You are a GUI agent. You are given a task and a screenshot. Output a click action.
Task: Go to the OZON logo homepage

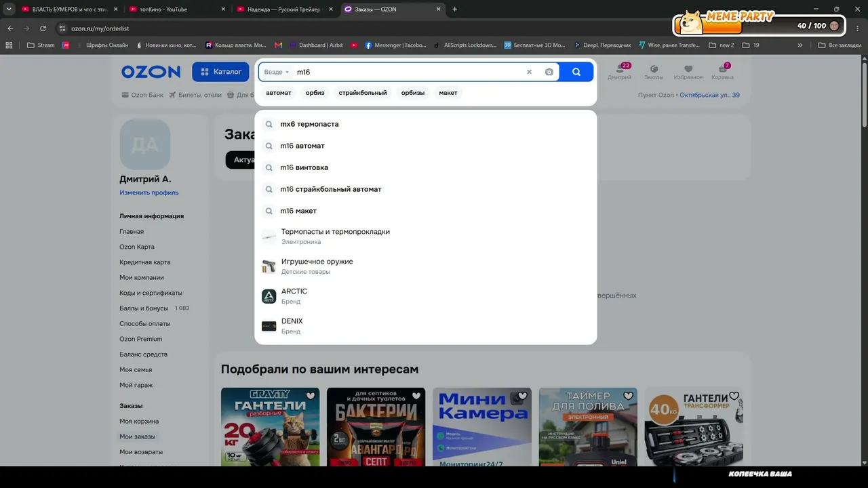coord(151,72)
